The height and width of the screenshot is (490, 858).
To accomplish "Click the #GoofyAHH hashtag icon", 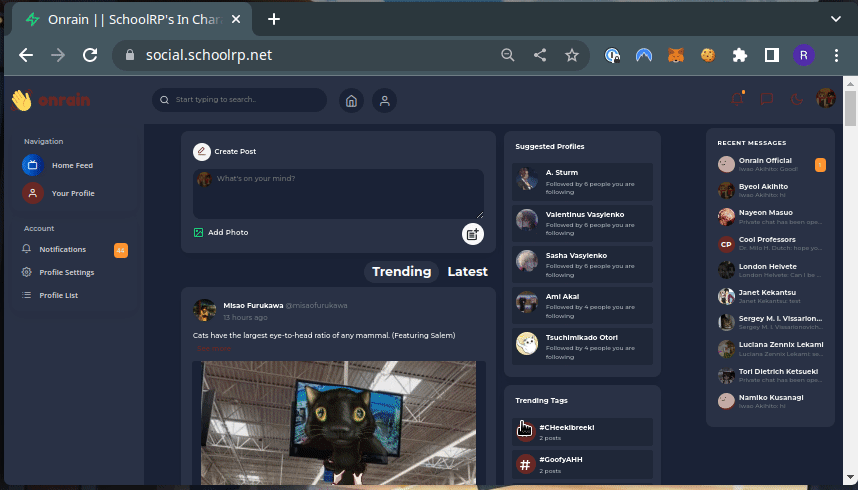I will click(525, 465).
